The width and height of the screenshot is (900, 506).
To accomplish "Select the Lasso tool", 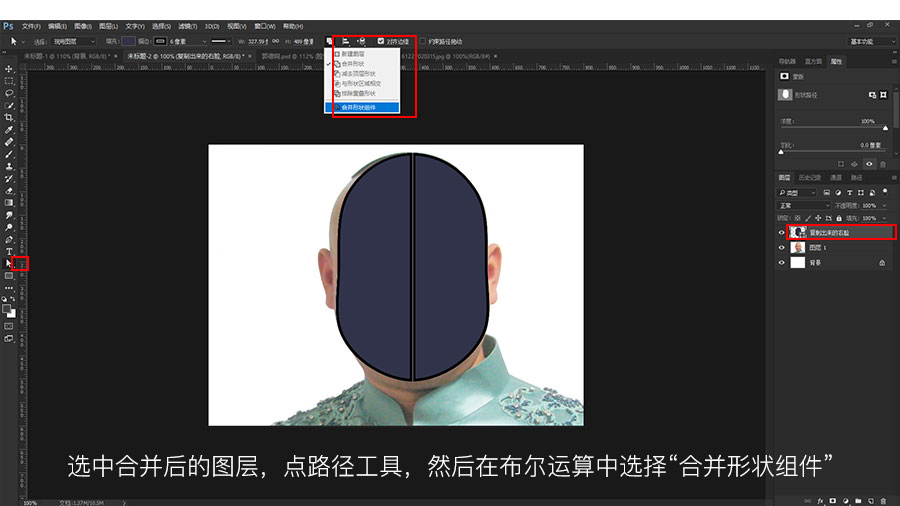I will [9, 93].
